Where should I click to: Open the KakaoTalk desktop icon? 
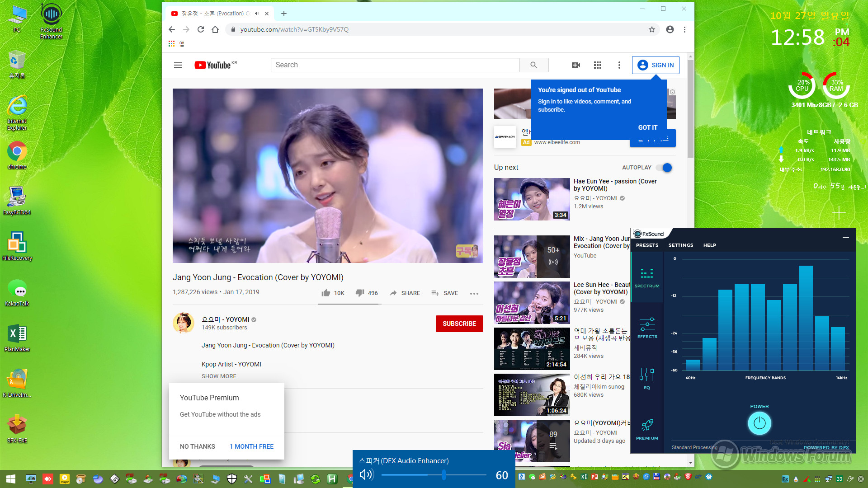coord(17,292)
